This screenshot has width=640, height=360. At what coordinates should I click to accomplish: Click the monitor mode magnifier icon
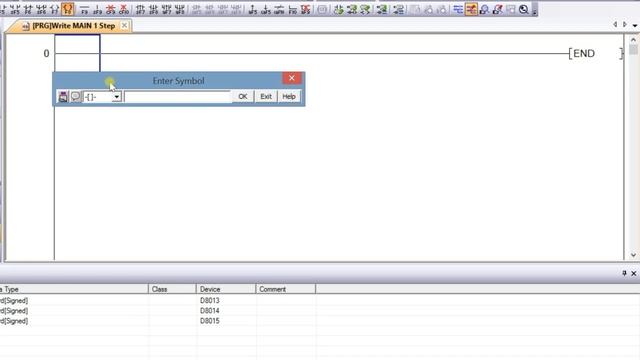484,9
